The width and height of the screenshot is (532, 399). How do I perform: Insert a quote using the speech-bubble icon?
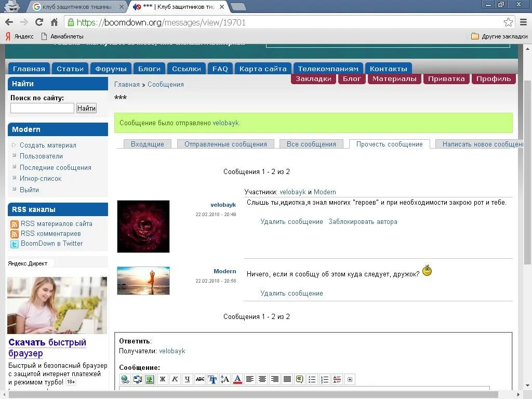(300, 379)
